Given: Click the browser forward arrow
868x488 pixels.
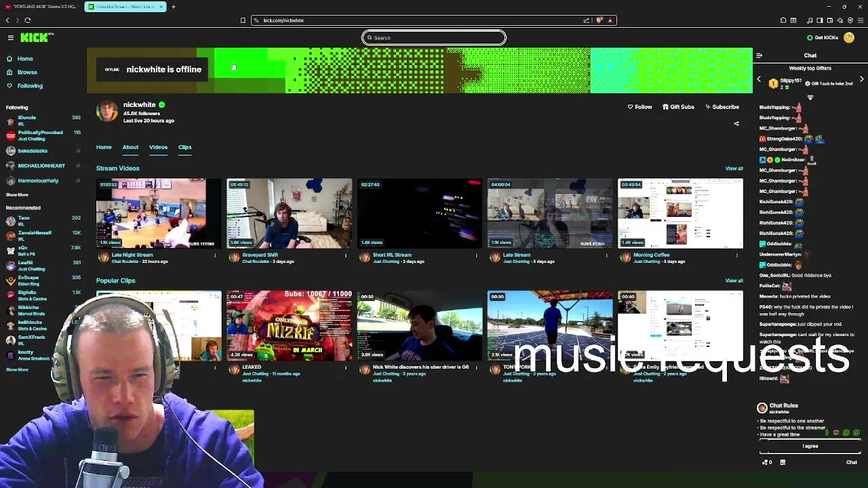Looking at the screenshot, I should click(17, 20).
